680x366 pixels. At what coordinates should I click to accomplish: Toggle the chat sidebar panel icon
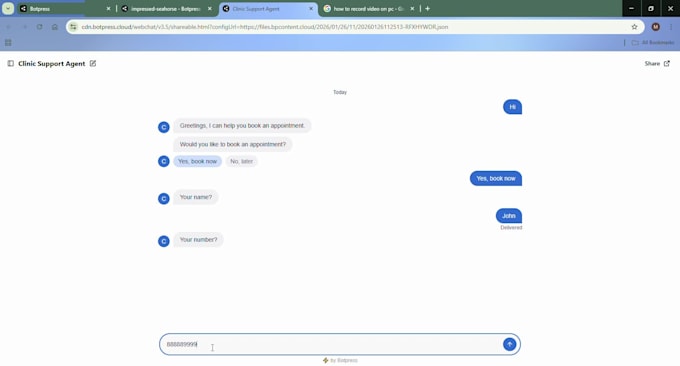coord(10,63)
